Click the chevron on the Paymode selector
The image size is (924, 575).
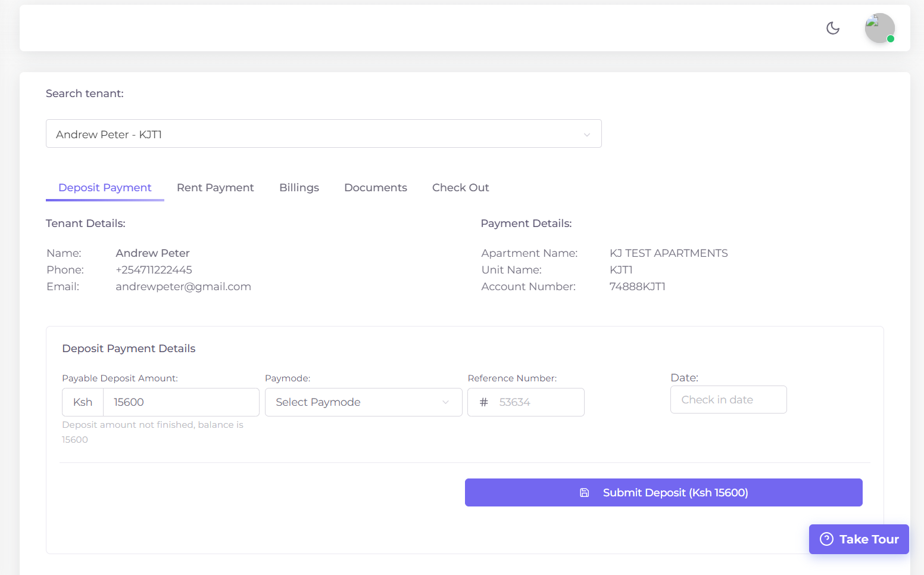pyautogui.click(x=445, y=402)
